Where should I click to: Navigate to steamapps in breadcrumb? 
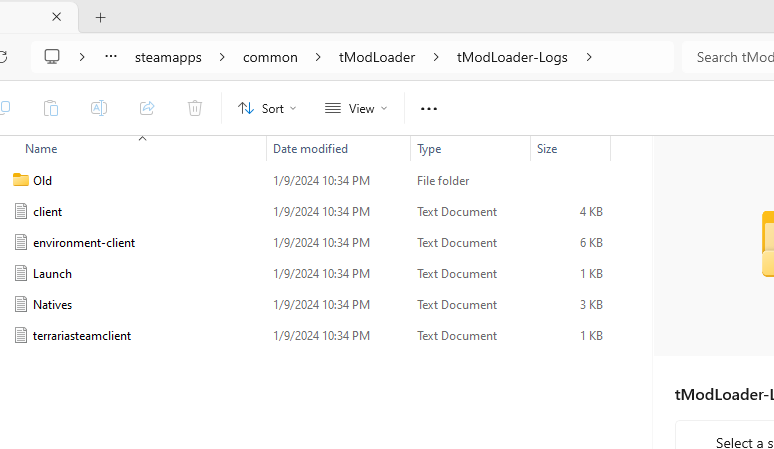click(168, 57)
